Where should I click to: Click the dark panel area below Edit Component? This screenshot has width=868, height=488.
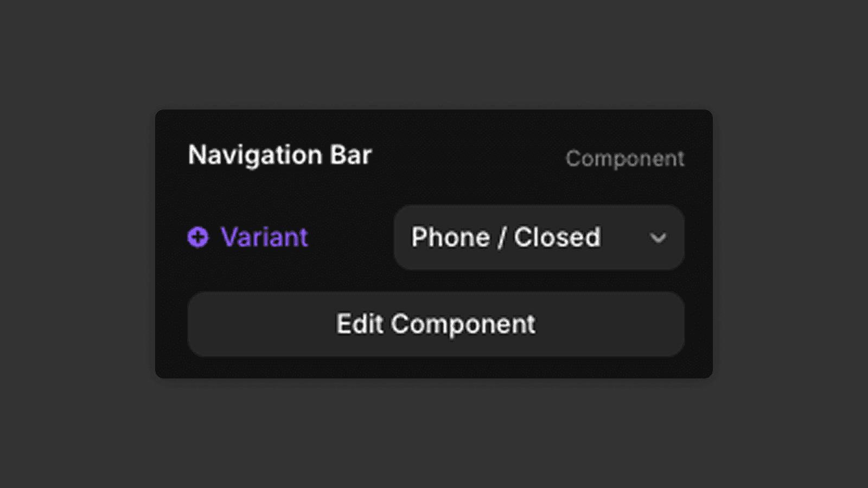coord(434,368)
